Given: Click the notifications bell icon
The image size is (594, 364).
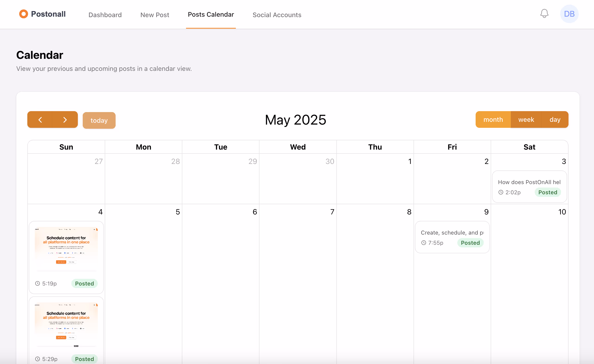Looking at the screenshot, I should [x=544, y=14].
